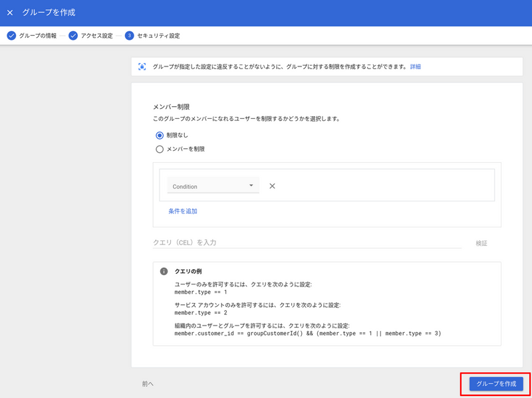Image resolution: width=532 pixels, height=398 pixels.
Task: Click the グループを作成 title in header
Action: pyautogui.click(x=49, y=13)
